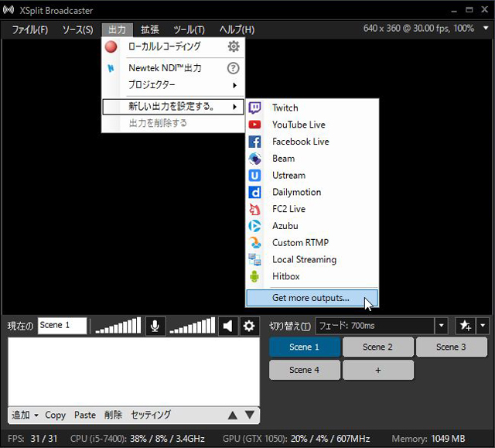
Task: Click the Hitbox green icon
Action: [254, 276]
